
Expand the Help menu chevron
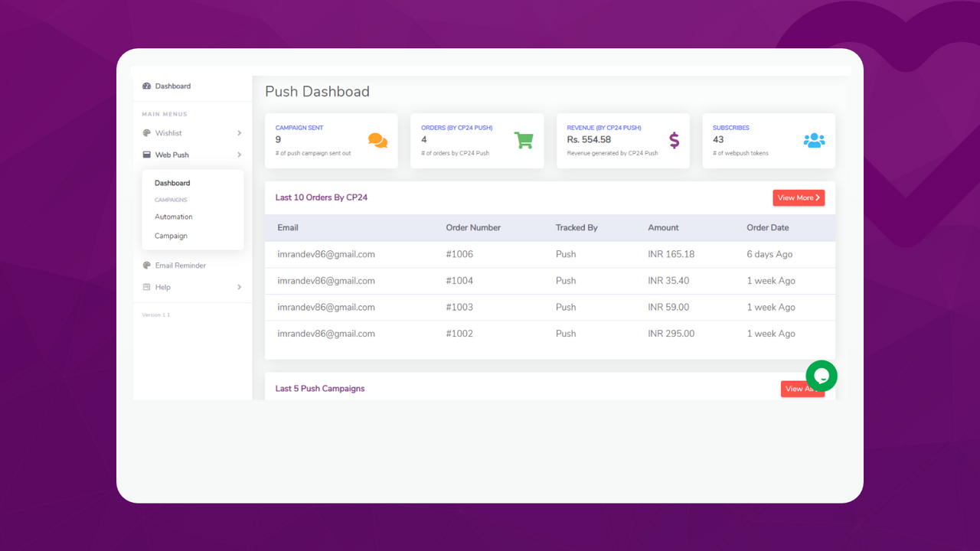tap(240, 287)
